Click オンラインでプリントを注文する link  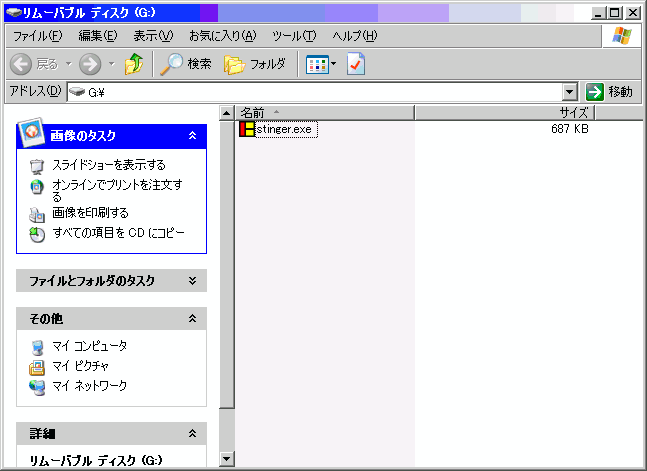coord(117,190)
